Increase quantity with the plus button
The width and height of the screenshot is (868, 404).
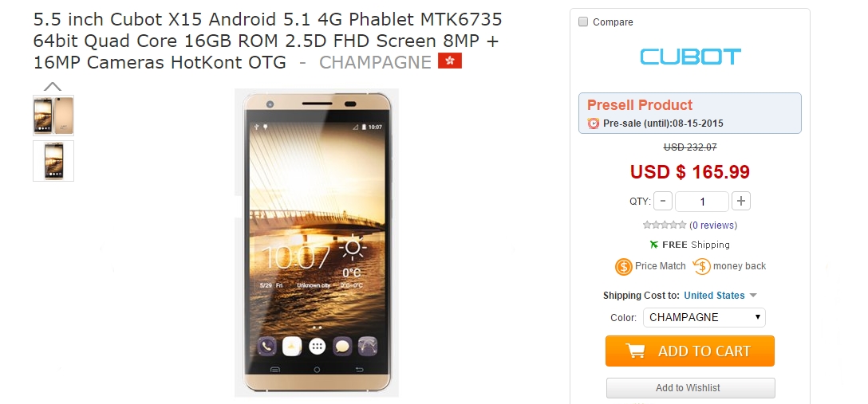[740, 201]
